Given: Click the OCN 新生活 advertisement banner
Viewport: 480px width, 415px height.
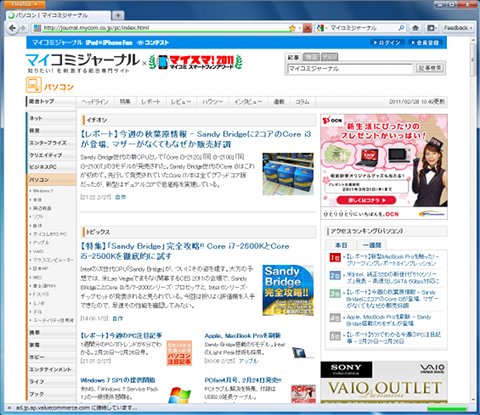Looking at the screenshot, I should point(384,167).
